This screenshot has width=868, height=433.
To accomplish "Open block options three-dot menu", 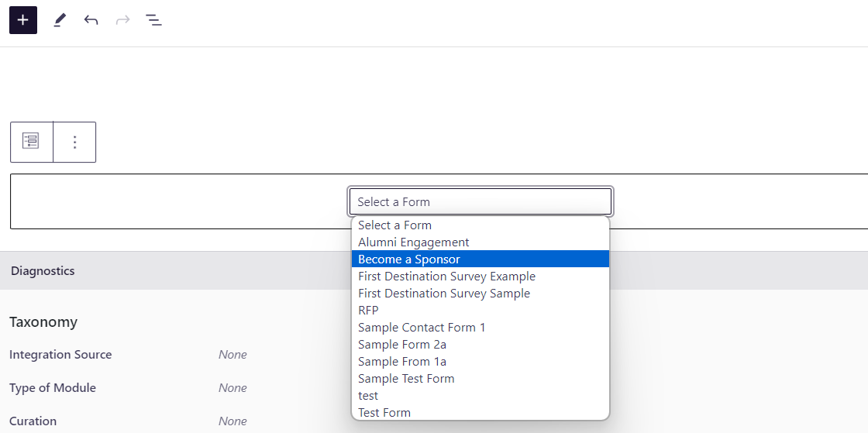I will coord(74,142).
